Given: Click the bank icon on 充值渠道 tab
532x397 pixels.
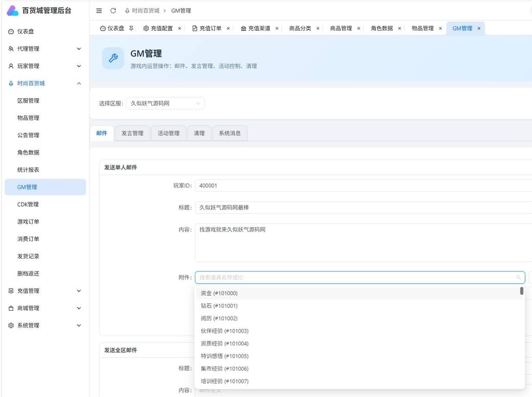Looking at the screenshot, I should 243,29.
